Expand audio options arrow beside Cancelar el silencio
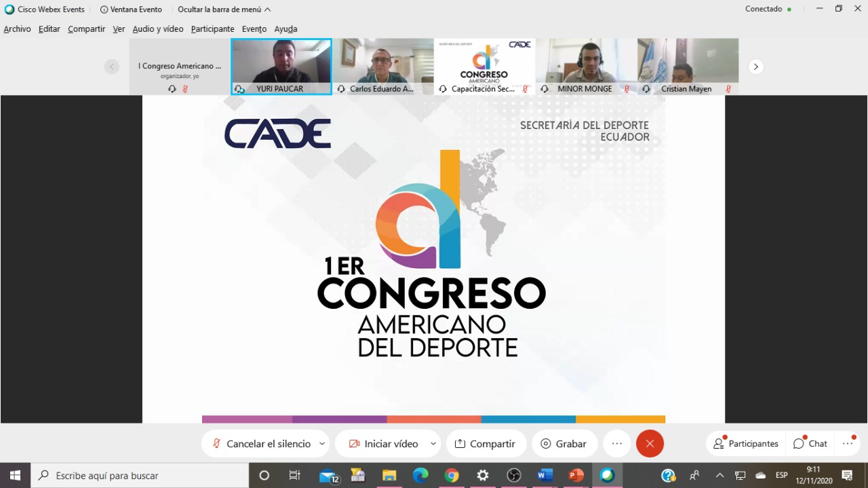This screenshot has width=868, height=488. (322, 444)
